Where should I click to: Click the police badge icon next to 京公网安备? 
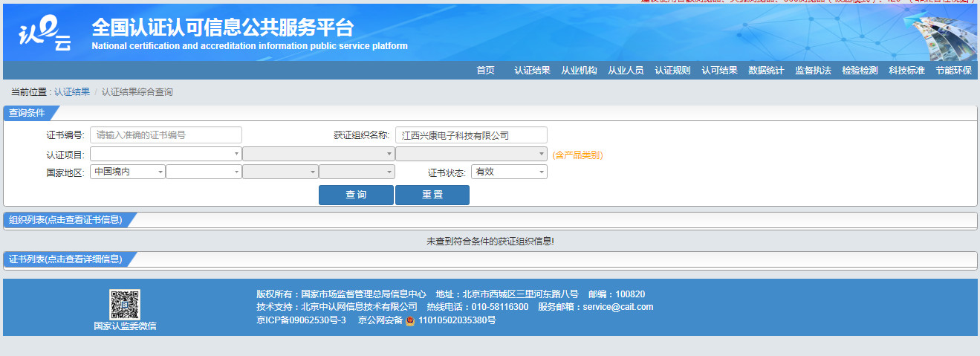click(410, 320)
